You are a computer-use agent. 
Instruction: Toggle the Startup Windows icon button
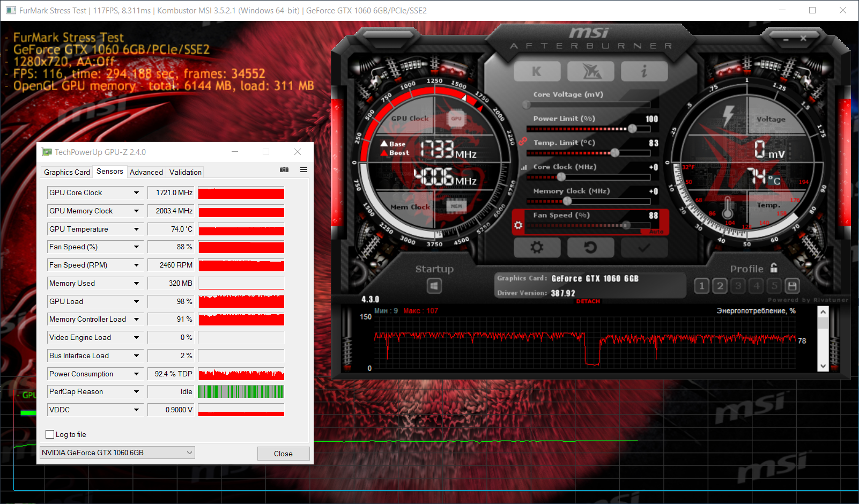(434, 286)
